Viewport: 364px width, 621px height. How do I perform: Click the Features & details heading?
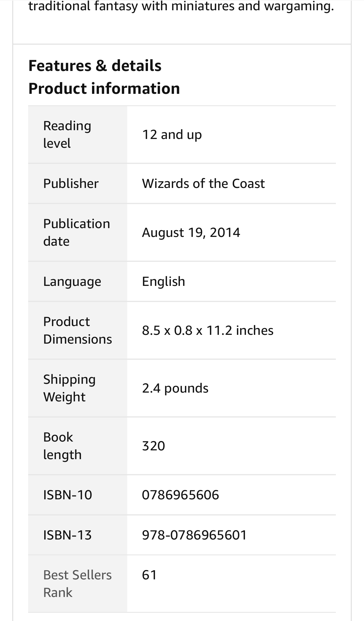[95, 65]
